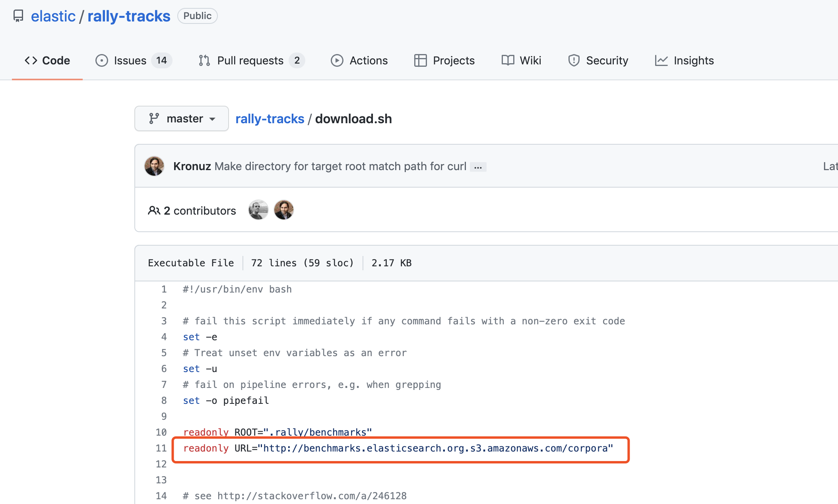Select line number 11
Viewport: 838px width, 504px height.
pos(161,448)
